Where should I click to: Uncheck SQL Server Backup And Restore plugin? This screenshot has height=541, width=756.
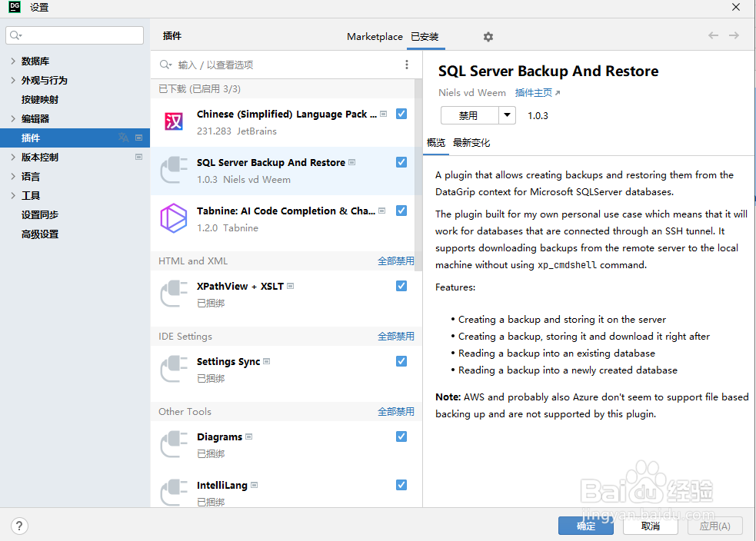[x=401, y=162]
